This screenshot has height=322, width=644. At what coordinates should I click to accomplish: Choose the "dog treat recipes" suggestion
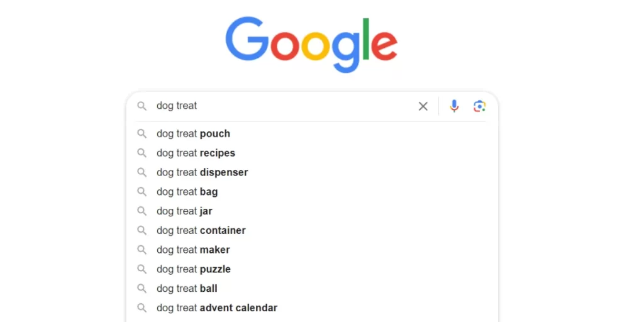(196, 153)
